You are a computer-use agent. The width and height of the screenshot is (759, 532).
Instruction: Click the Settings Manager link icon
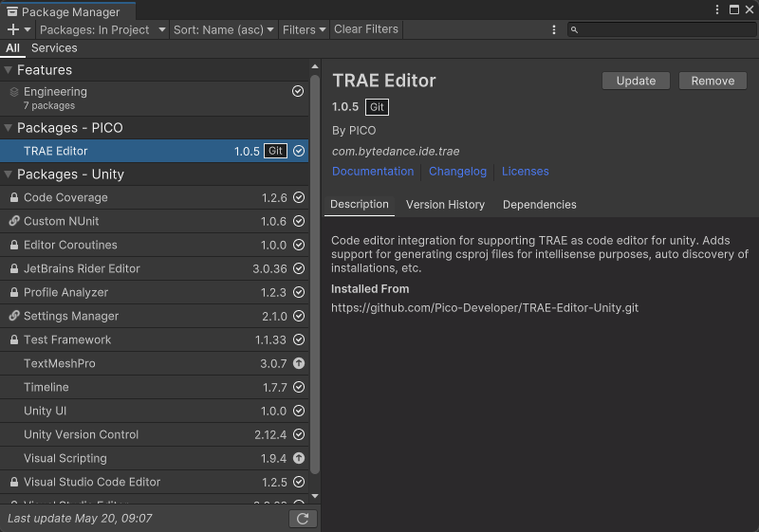tap(14, 316)
